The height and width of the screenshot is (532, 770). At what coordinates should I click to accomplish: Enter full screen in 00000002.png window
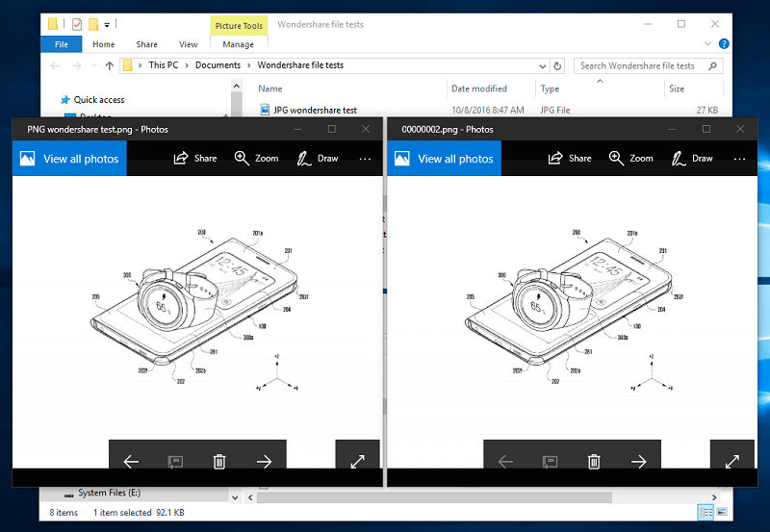732,462
